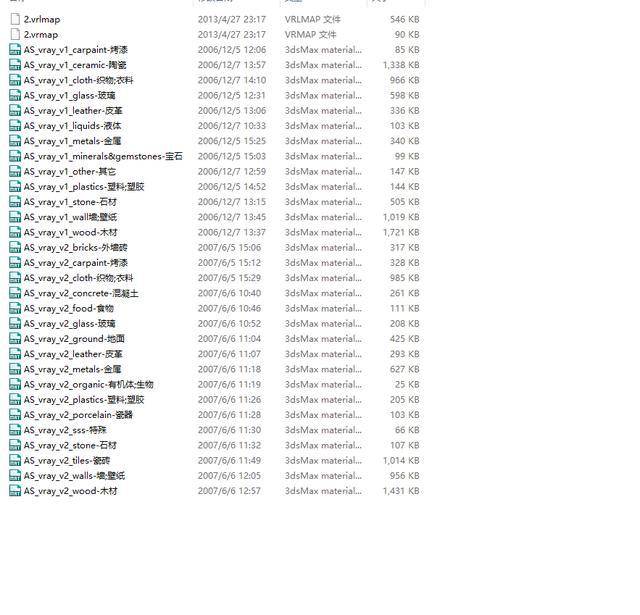This screenshot has height=615, width=640.
Task: Click the VRMAP 文件 type cell
Action: click(x=311, y=34)
